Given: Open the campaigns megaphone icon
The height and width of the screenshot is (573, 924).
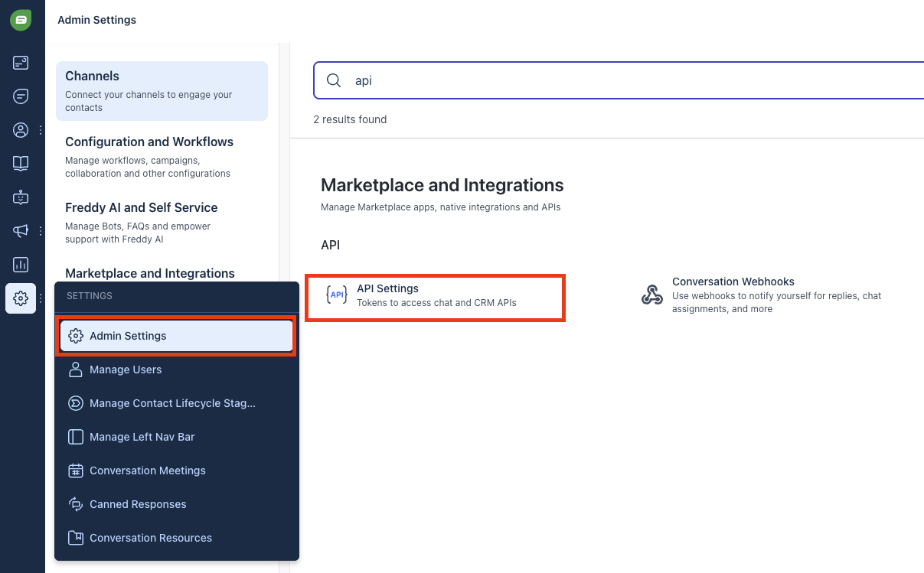Looking at the screenshot, I should (x=21, y=231).
